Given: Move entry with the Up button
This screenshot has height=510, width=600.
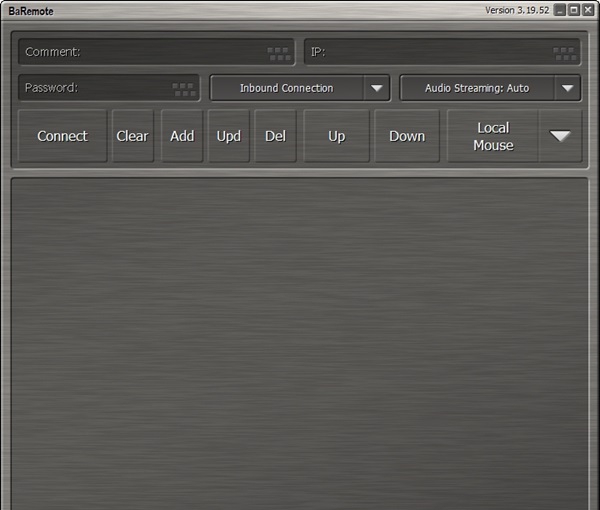Looking at the screenshot, I should pos(337,136).
